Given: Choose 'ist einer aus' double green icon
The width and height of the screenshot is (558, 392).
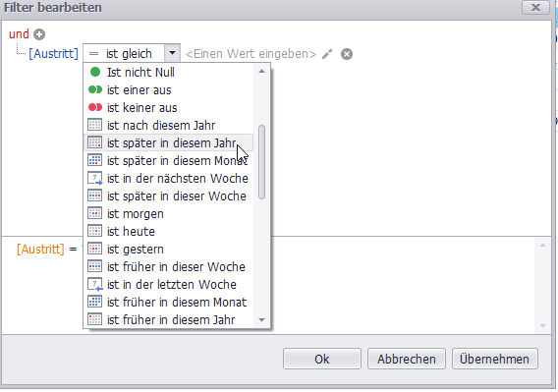Looking at the screenshot, I should pyautogui.click(x=95, y=89).
